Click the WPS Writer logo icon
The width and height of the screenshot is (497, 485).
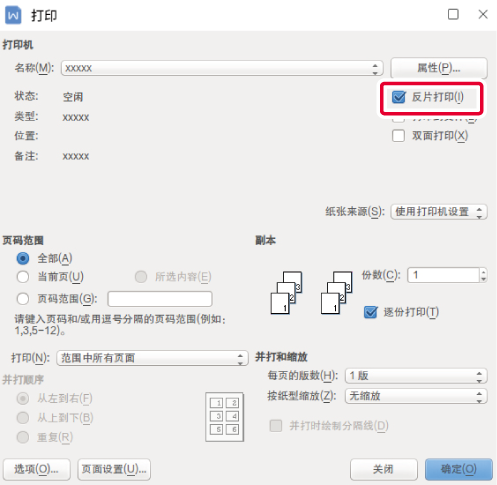coord(13,15)
